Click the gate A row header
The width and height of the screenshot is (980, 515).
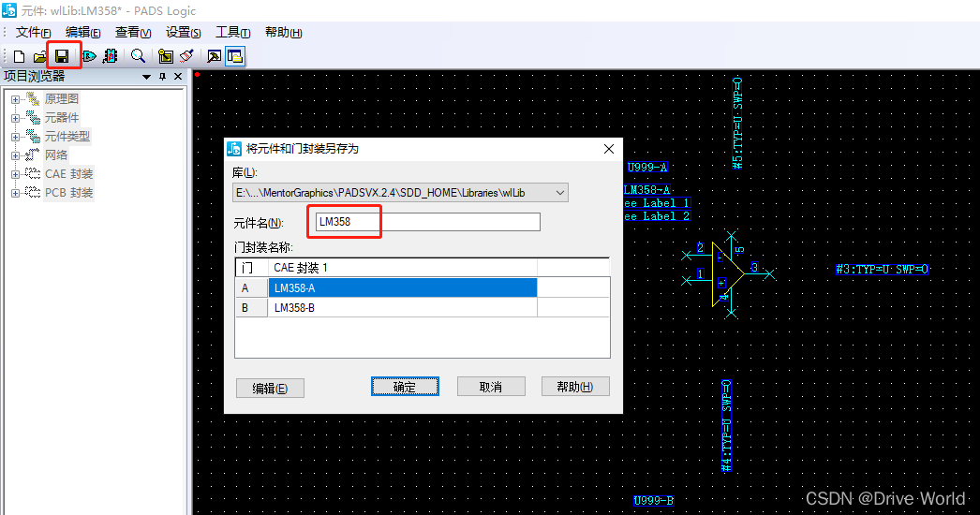click(x=251, y=288)
